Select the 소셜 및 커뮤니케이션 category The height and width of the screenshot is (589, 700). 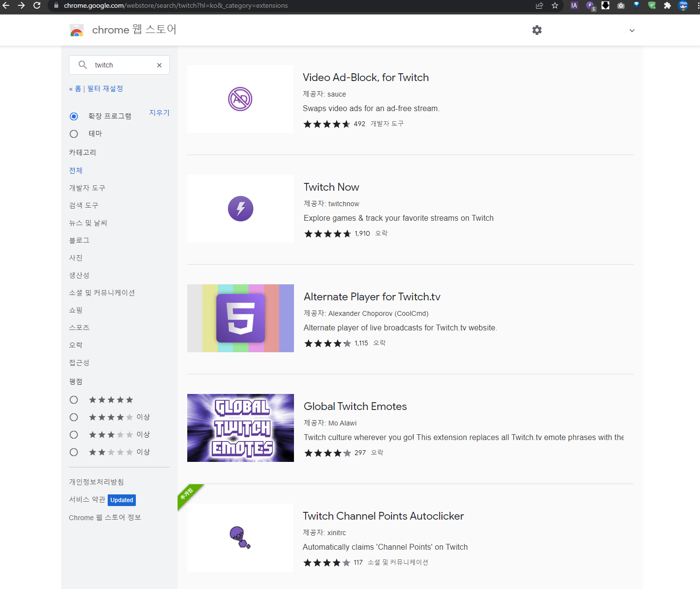(102, 293)
